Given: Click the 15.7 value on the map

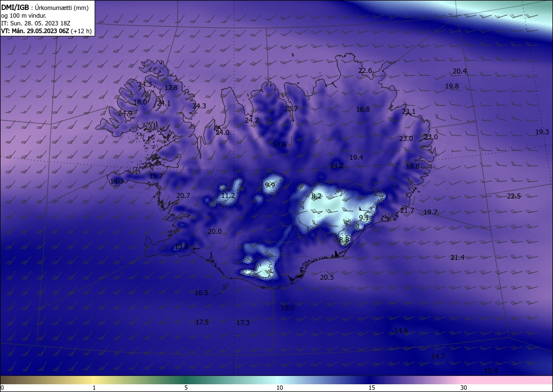Looking at the screenshot, I should (x=156, y=176).
